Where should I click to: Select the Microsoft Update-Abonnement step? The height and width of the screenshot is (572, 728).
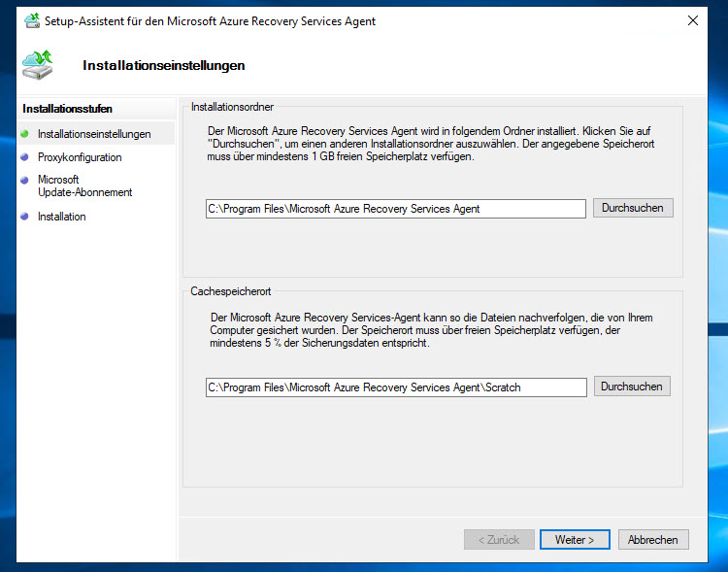pyautogui.click(x=85, y=185)
